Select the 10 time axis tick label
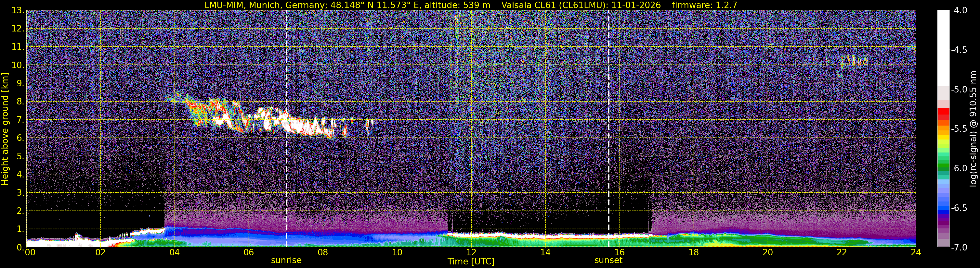 397,252
